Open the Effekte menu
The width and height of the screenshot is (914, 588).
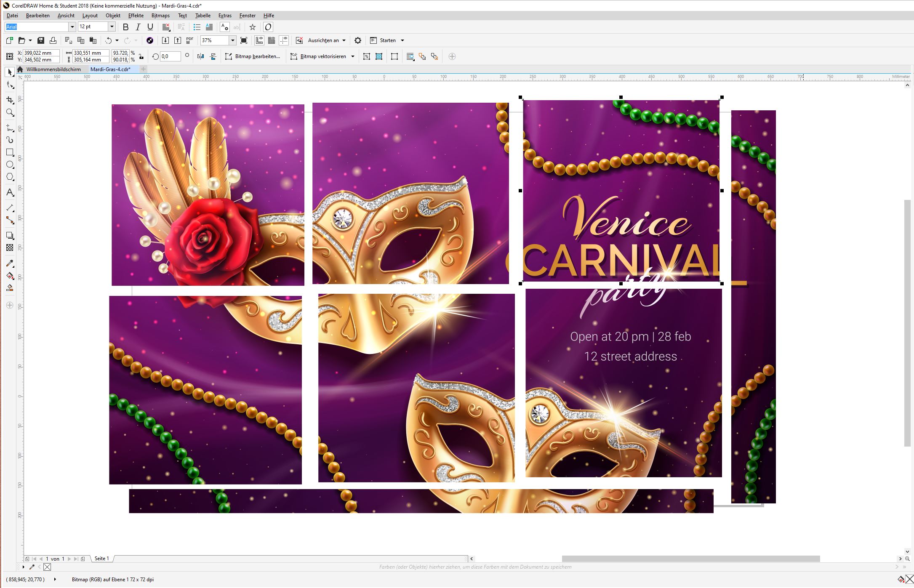point(136,16)
